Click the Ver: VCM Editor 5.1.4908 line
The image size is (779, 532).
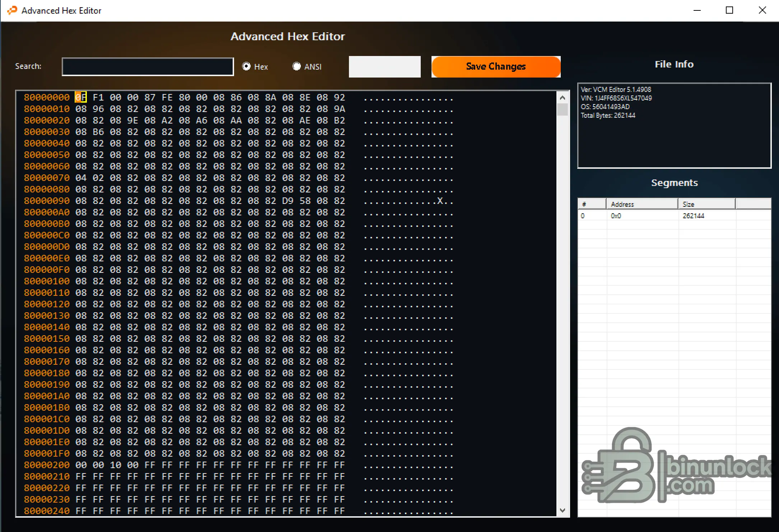(x=616, y=89)
